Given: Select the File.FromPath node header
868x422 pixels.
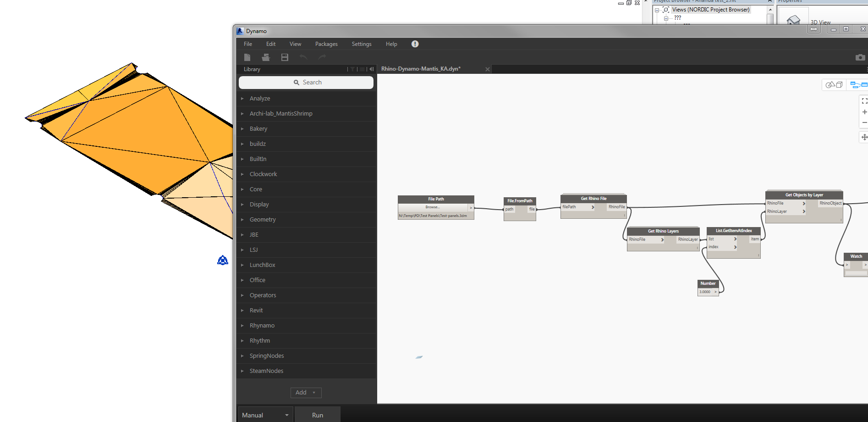Looking at the screenshot, I should [520, 201].
